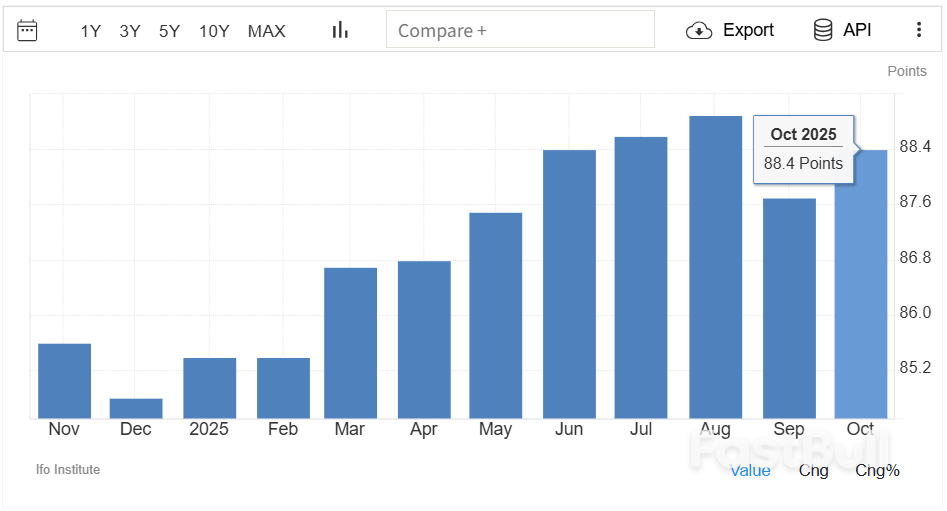
Task: Select the 3Y time range
Action: pos(130,31)
